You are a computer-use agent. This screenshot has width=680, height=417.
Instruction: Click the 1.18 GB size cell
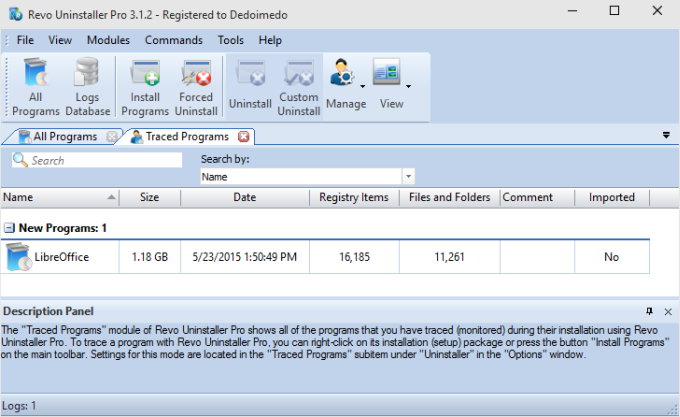pos(150,257)
